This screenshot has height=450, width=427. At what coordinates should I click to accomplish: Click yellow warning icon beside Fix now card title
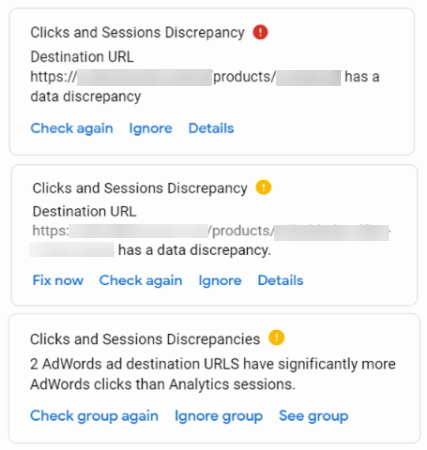(x=263, y=187)
